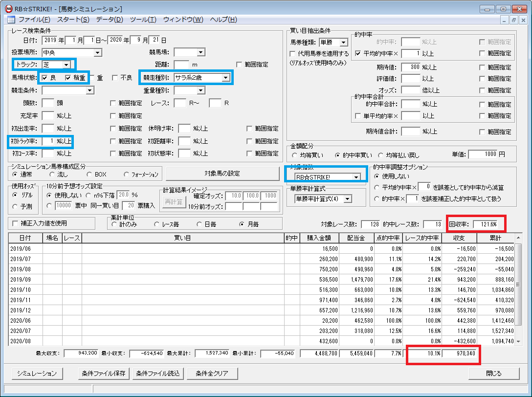Click the 頭数 input field
The width and height of the screenshot is (532, 397).
point(48,103)
